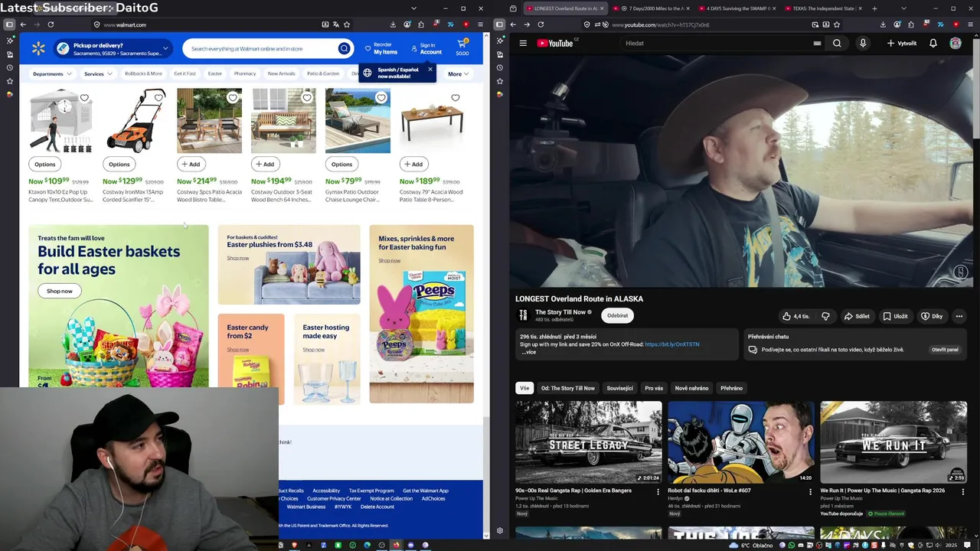Screen dimensions: 980x551
Task: Open the bit.ly/OnXTSTN link
Action: click(672, 344)
